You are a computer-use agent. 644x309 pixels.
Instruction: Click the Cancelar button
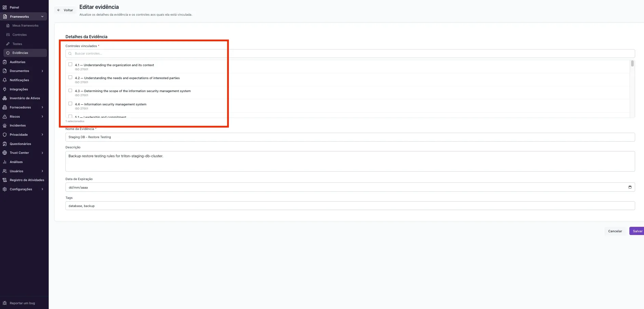[615, 231]
